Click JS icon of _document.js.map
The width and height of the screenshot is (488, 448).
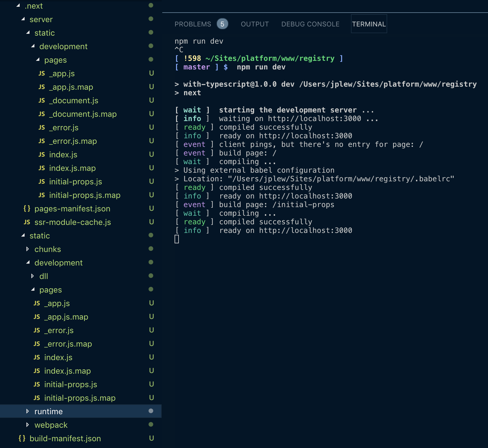tap(42, 114)
